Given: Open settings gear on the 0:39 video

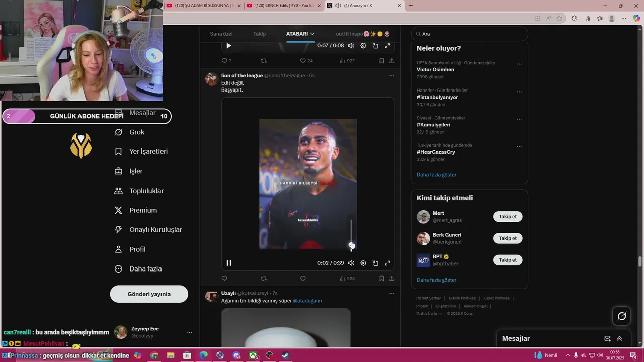Looking at the screenshot, I should click(363, 263).
